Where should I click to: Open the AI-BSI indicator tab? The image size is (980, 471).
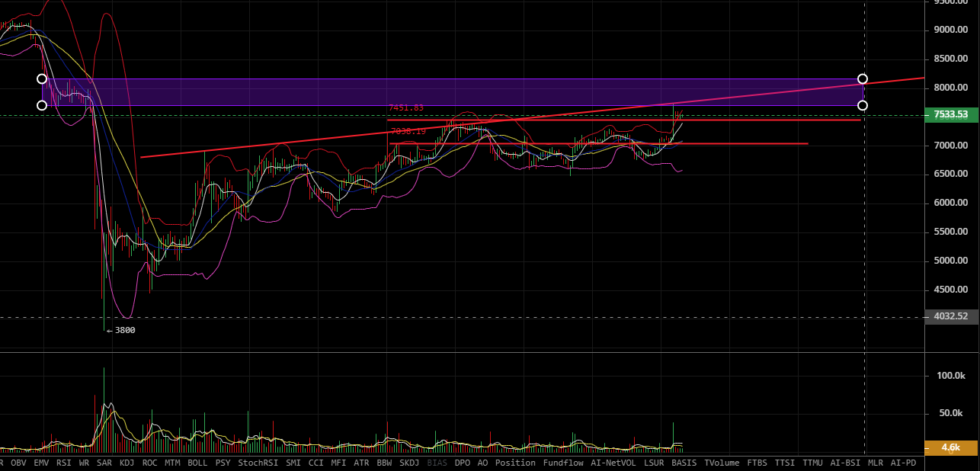(845, 463)
